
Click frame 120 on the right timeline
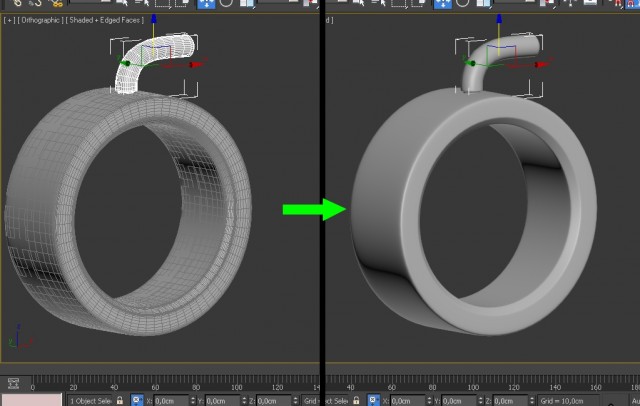(514, 387)
